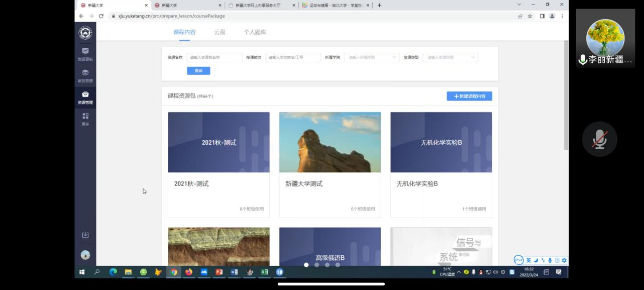Image resolution: width=644 pixels, height=290 pixels.
Task: Close the first 新疆大学 browser tab
Action: click(x=146, y=5)
